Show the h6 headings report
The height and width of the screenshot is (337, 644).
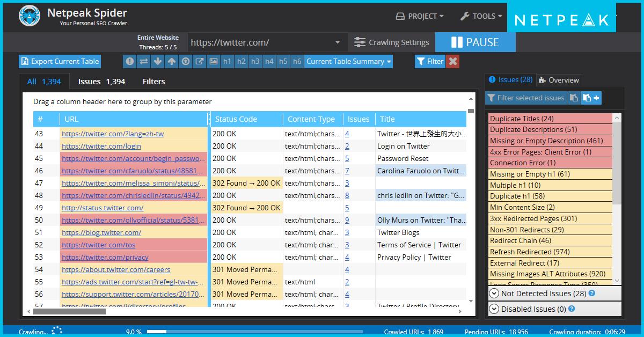click(x=297, y=61)
